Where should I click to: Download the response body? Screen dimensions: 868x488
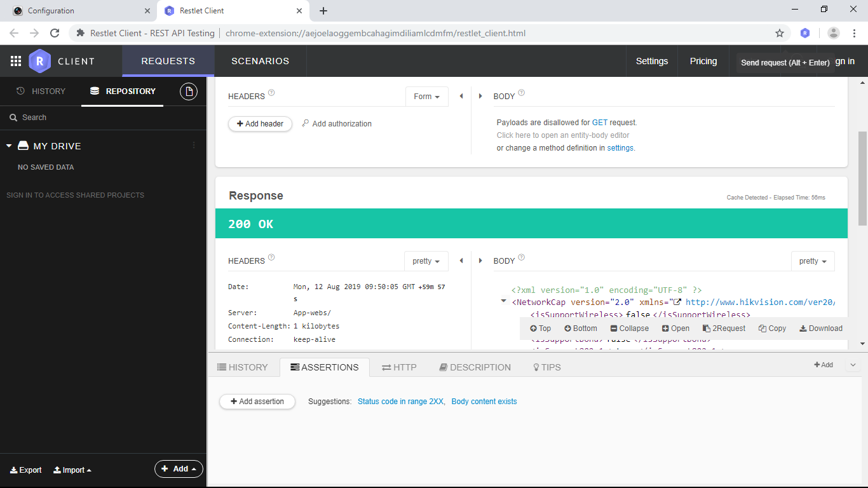(x=821, y=329)
